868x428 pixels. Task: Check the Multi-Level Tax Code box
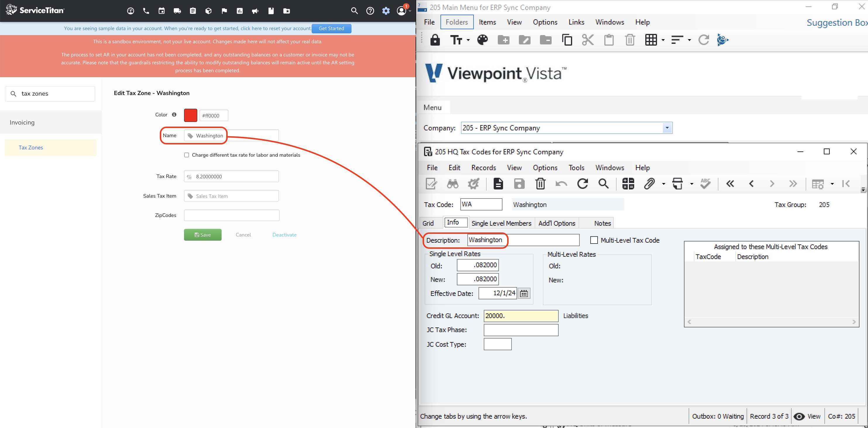[x=594, y=240]
